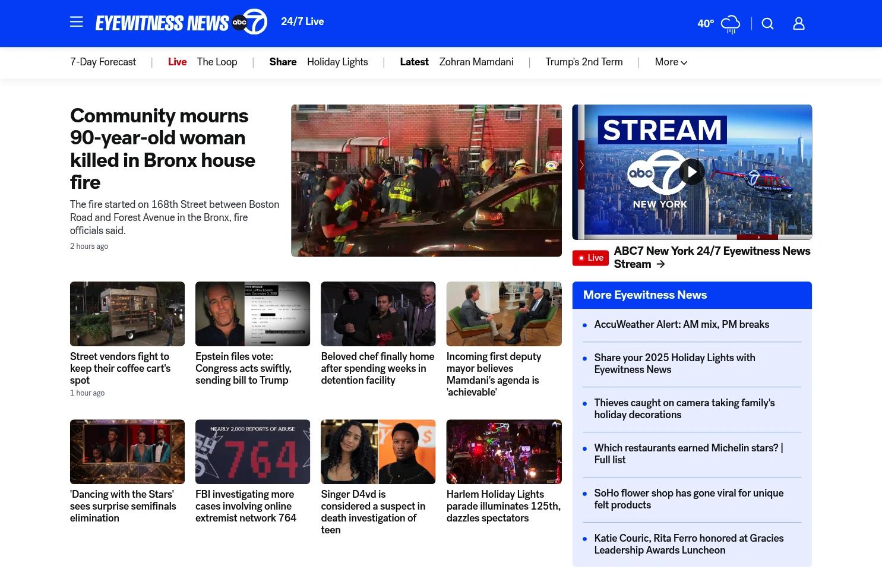Play the ABC7 New York stream video
882x588 pixels.
691,172
